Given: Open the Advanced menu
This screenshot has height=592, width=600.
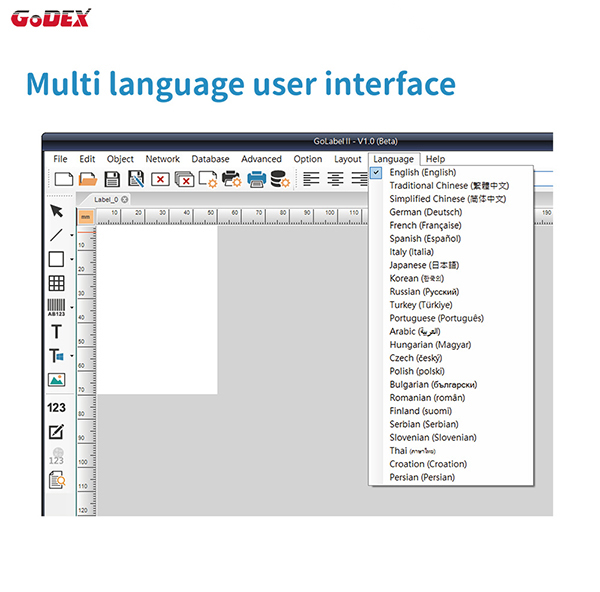Looking at the screenshot, I should 261,159.
